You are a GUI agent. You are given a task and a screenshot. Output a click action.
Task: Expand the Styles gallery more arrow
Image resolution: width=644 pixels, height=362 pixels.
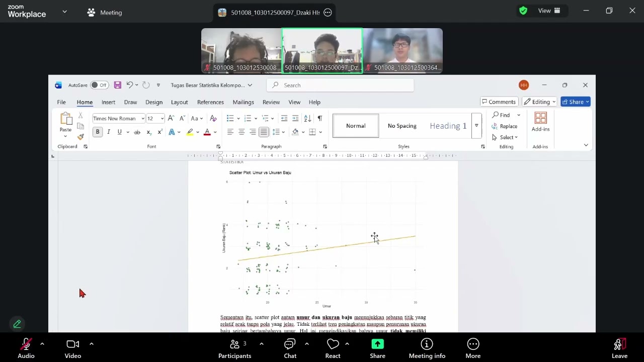[x=476, y=126]
